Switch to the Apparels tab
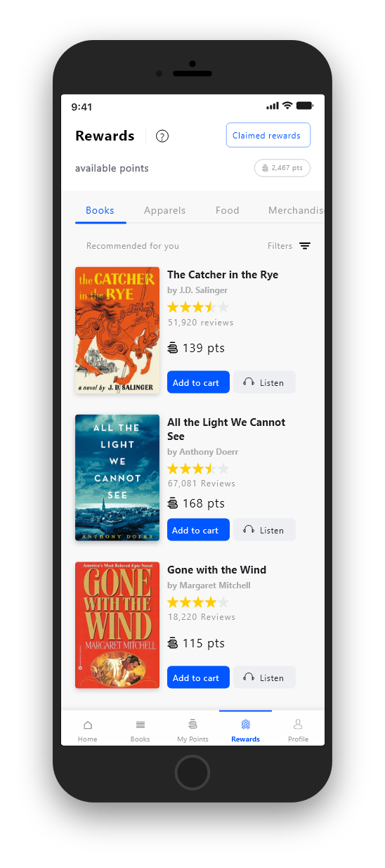This screenshot has height=868, width=385. pyautogui.click(x=165, y=210)
